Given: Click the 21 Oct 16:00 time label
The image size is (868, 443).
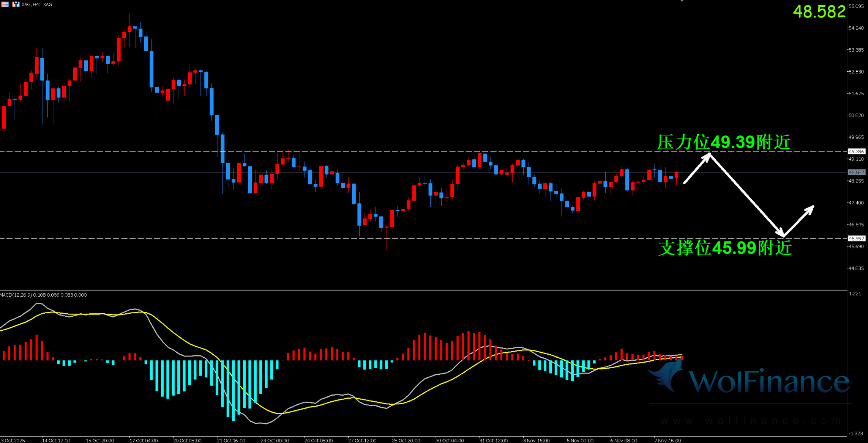Looking at the screenshot, I should [231, 440].
